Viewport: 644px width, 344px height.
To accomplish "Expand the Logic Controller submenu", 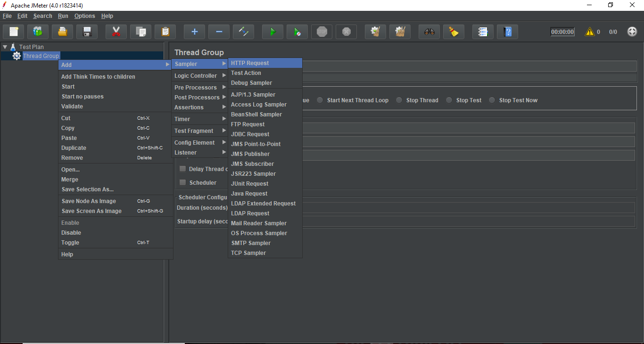I will [196, 76].
